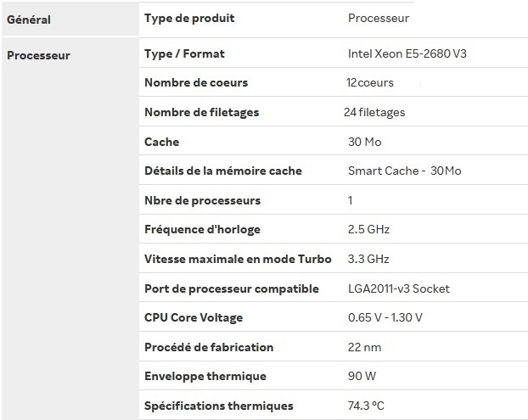
Task: Click the 'Nbre de processeurs' label
Action: coord(203,200)
